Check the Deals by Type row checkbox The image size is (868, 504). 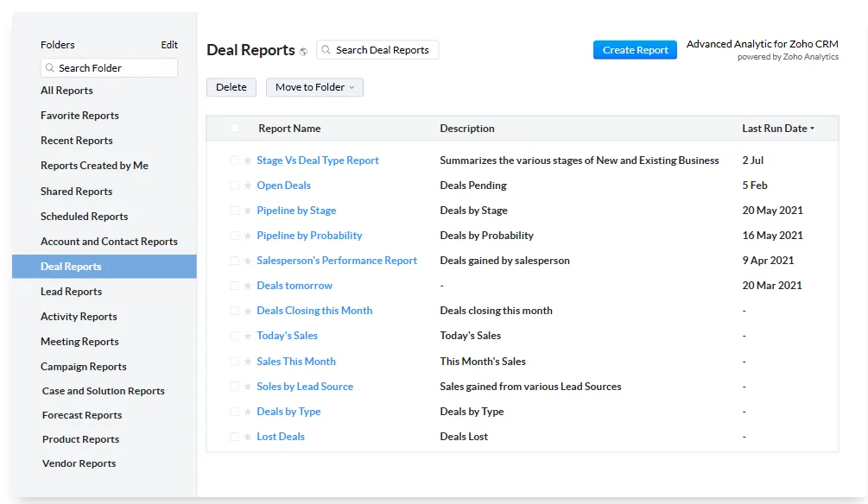click(x=235, y=411)
